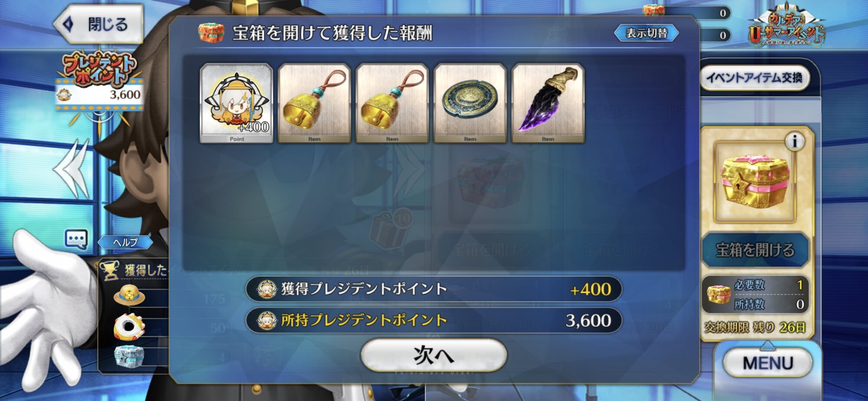Select the second golden bell item
This screenshot has height=401, width=868.
392,103
